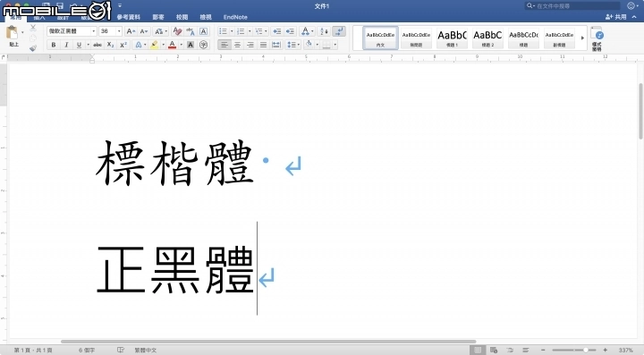Select Align Right paragraph alignment
The image size is (644, 355).
click(x=250, y=45)
